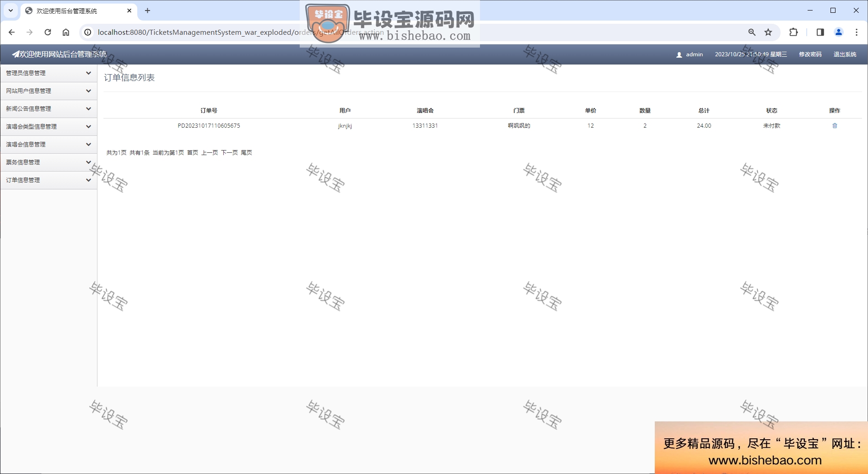This screenshot has width=868, height=474.
Task: Go to 尾页 last page
Action: 246,153
